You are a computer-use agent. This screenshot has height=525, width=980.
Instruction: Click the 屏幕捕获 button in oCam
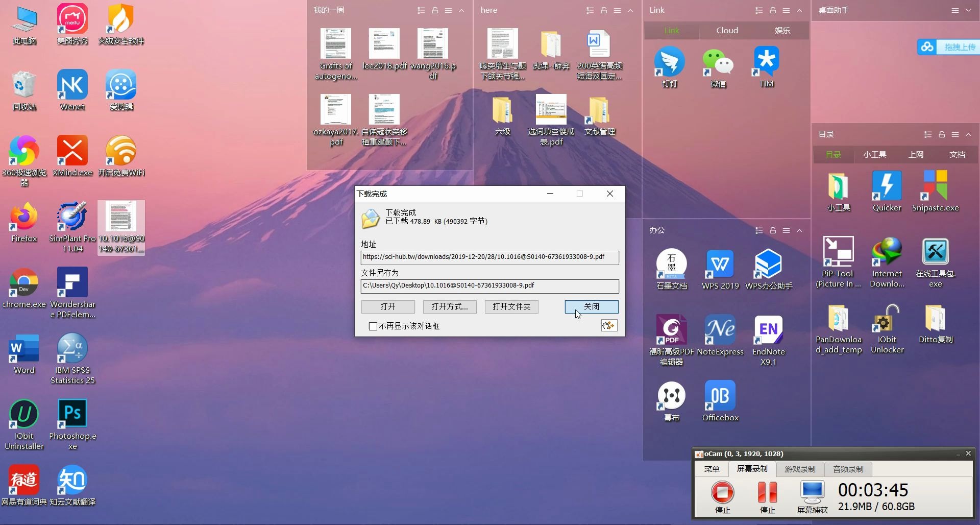coord(812,497)
